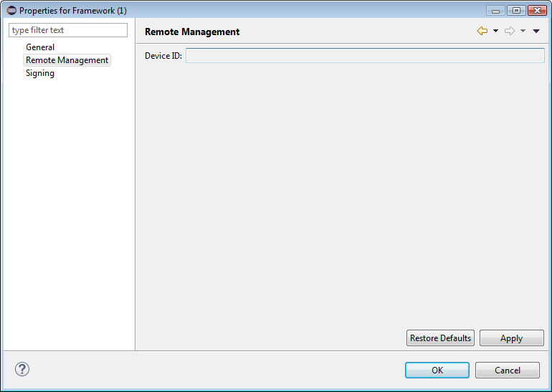Open the Signing properties page
The image size is (552, 392).
pos(40,73)
